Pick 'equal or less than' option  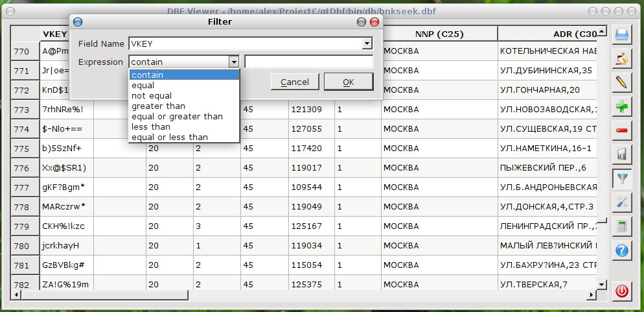(170, 137)
